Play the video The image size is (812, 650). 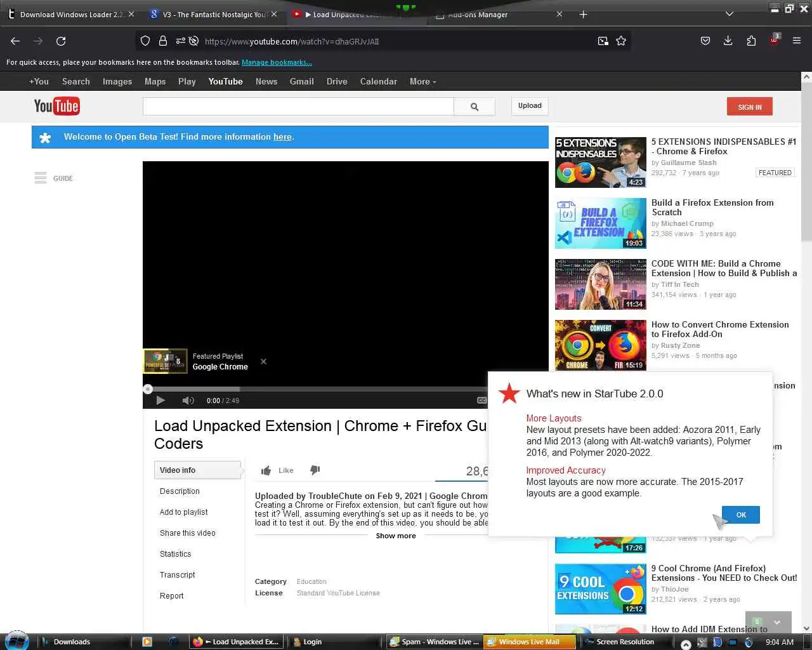click(160, 401)
